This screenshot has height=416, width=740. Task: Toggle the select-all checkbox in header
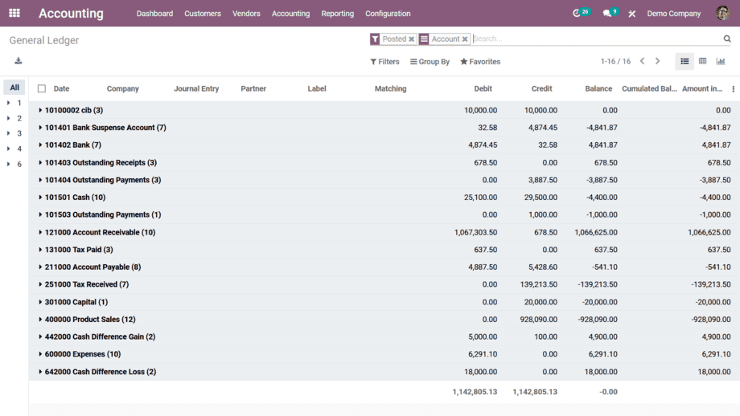[41, 89]
